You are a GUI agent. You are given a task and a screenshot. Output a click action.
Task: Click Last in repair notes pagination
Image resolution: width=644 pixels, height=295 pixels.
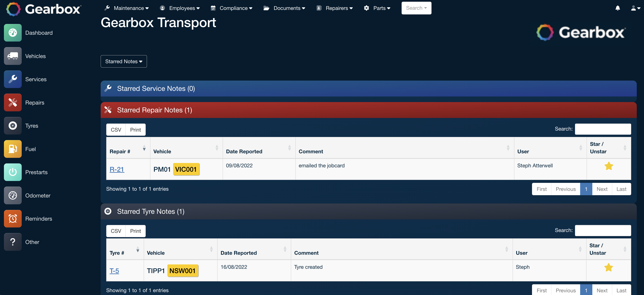[621, 189]
